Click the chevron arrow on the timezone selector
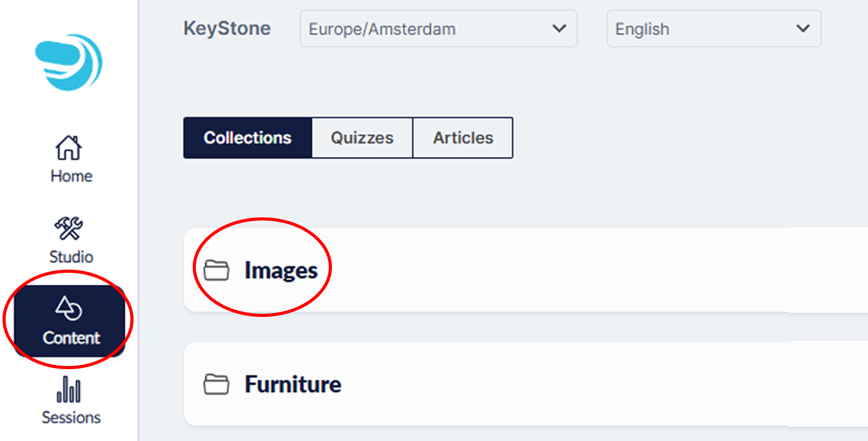Screen dimensions: 868x441 559,29
